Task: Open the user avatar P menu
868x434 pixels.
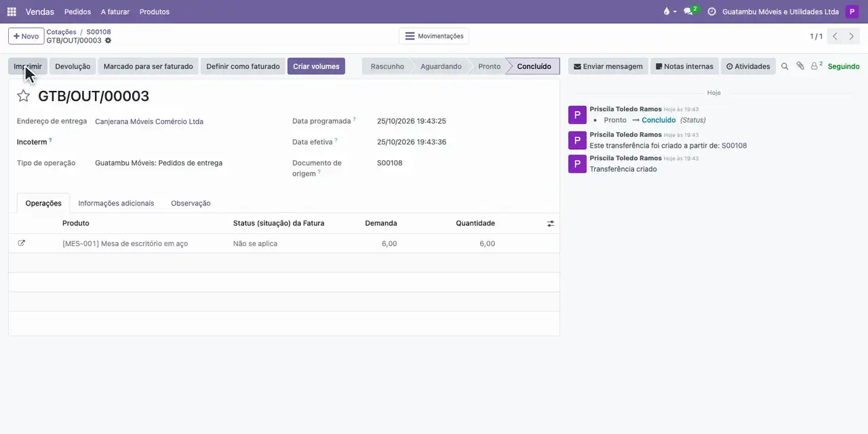Action: click(852, 12)
